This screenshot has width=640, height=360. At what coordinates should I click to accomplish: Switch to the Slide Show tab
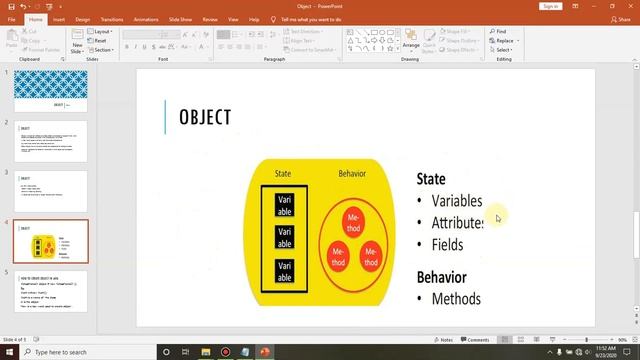pos(180,20)
